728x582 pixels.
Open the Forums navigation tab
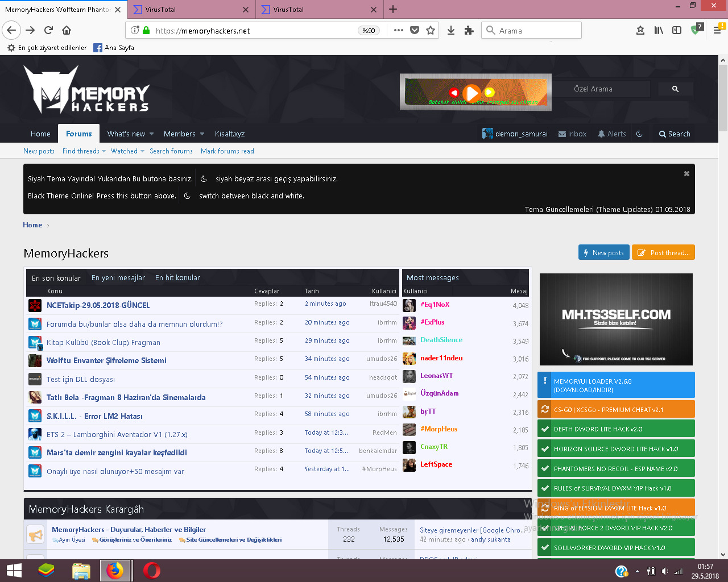click(79, 134)
